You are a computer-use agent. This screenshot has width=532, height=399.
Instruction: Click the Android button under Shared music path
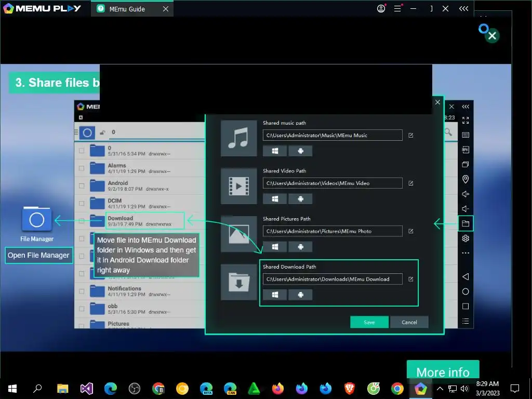[x=300, y=151]
